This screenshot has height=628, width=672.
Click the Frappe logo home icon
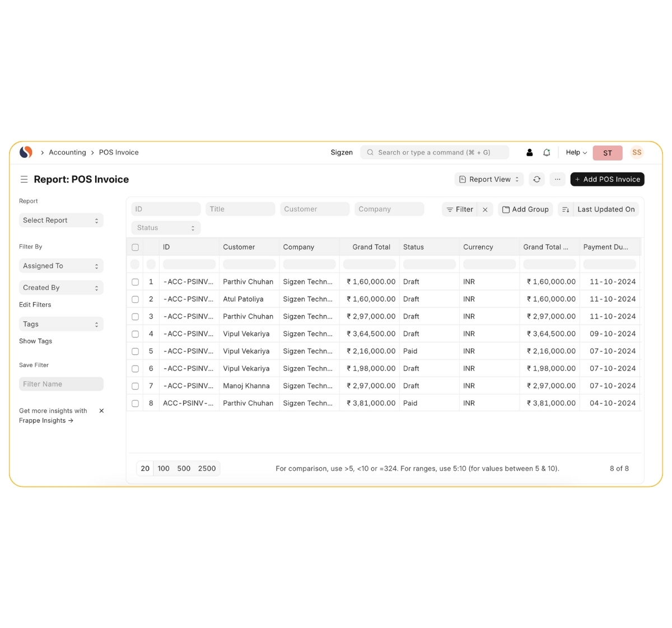(x=26, y=152)
